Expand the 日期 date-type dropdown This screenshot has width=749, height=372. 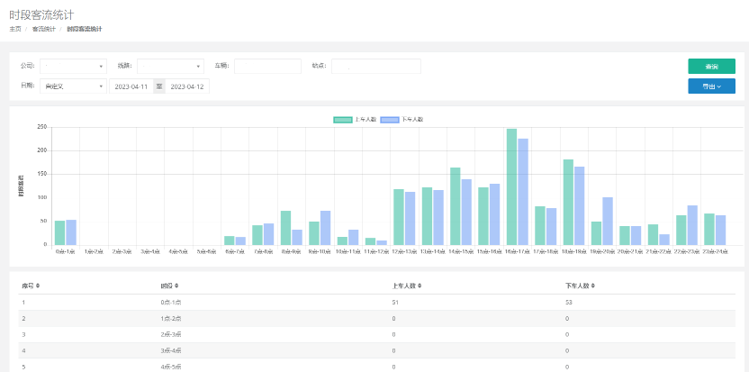[74, 86]
